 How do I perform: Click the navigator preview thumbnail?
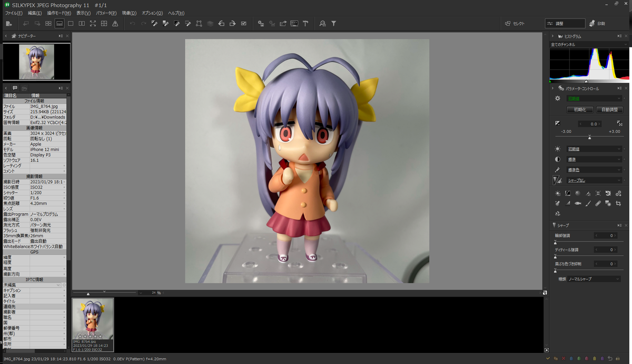(x=36, y=62)
